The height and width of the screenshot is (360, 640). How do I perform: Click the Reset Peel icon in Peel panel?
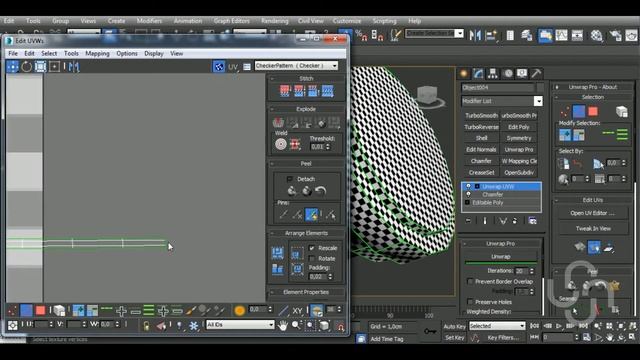coord(320,191)
